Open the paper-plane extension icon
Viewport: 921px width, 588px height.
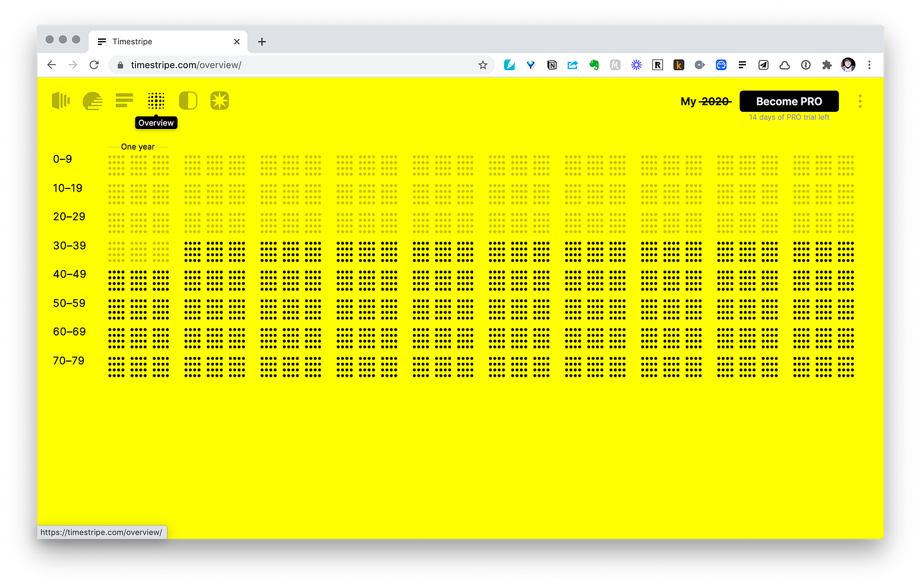click(x=763, y=64)
